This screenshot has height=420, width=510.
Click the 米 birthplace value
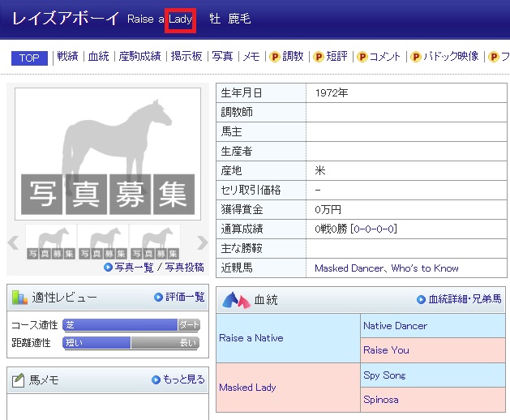click(x=320, y=170)
